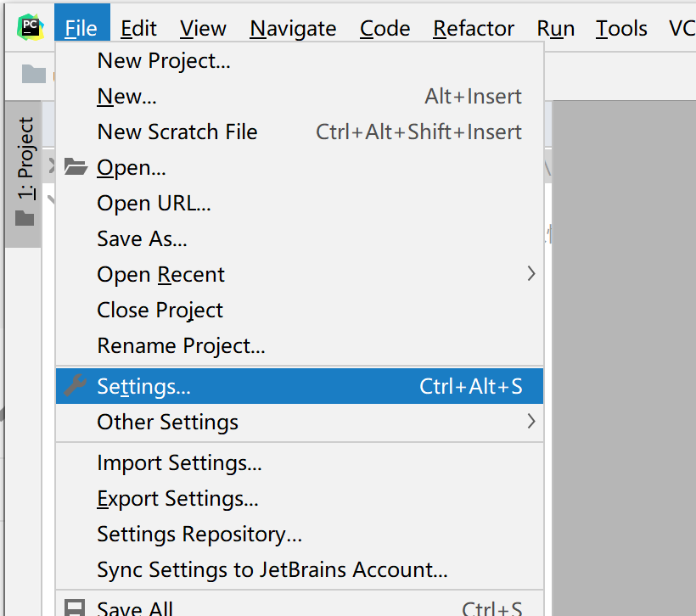Image resolution: width=696 pixels, height=616 pixels.
Task: Open the Edit menu
Action: pos(138,28)
